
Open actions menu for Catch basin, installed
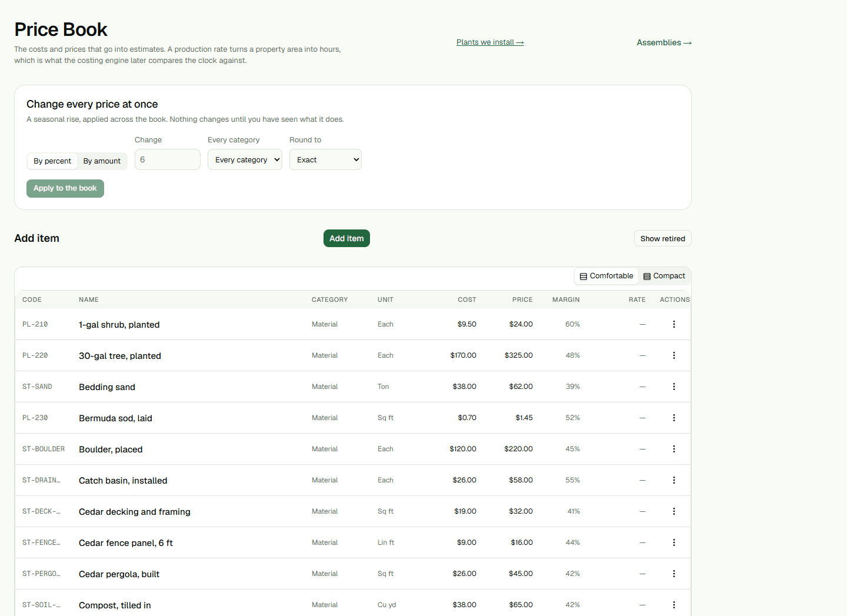(674, 480)
